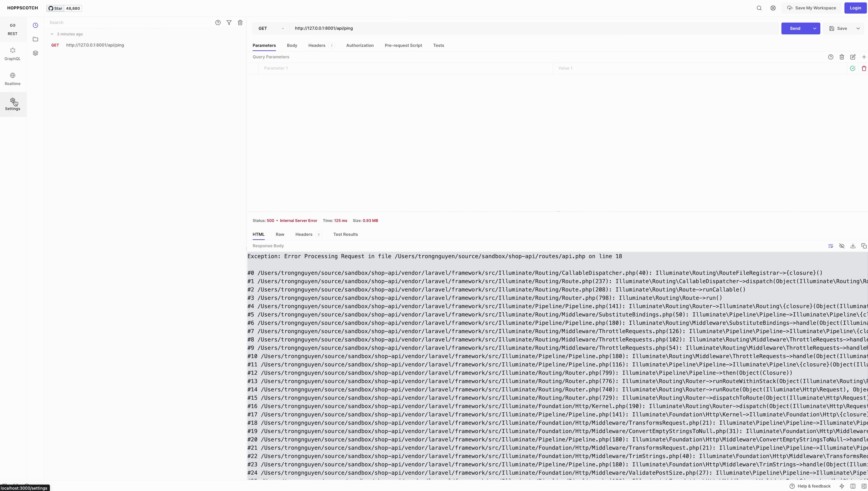This screenshot has width=868, height=491.
Task: Click the request URL input field
Action: [533, 28]
